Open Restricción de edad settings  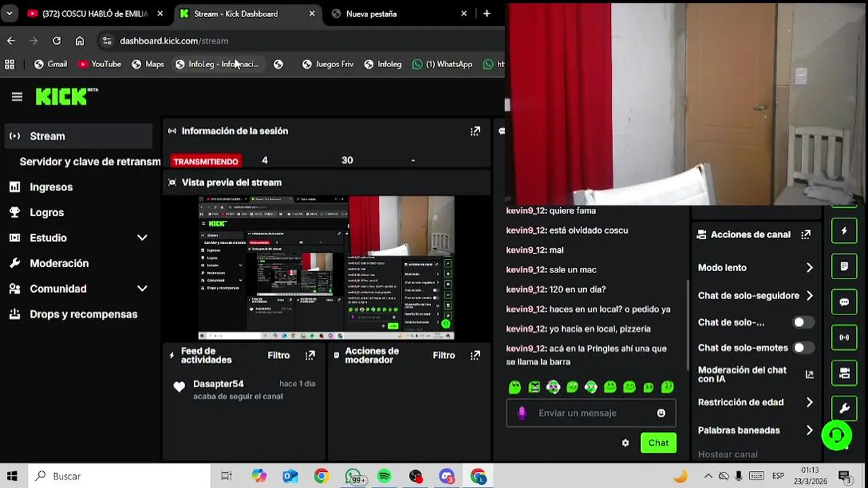click(x=756, y=403)
